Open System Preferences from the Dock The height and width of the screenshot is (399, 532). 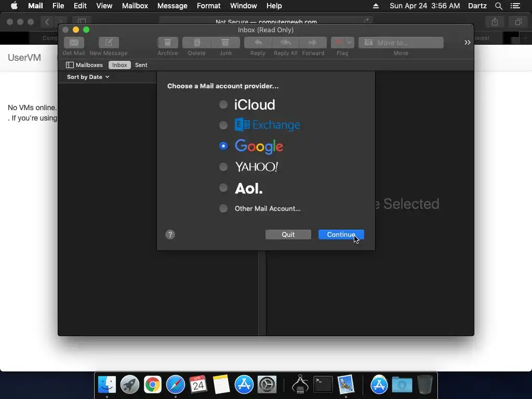tap(267, 384)
